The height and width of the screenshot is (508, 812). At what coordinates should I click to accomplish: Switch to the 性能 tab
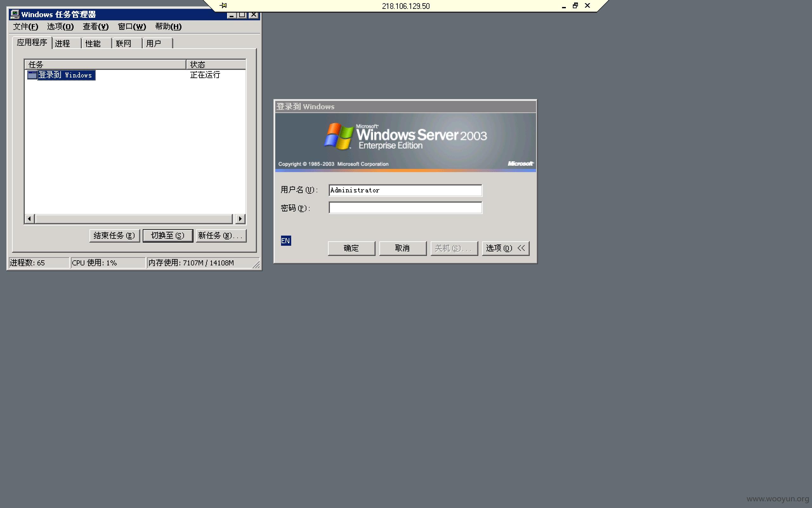[97, 44]
